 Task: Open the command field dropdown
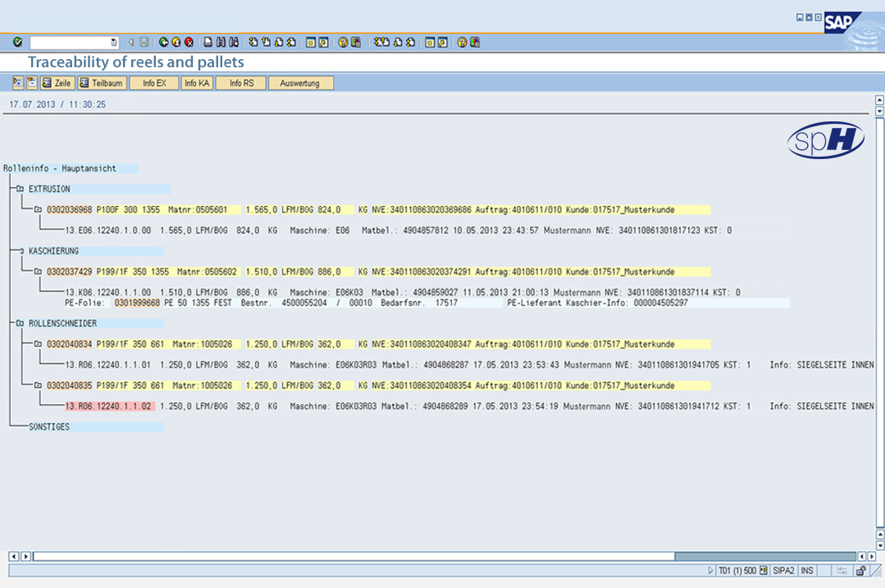tap(114, 42)
